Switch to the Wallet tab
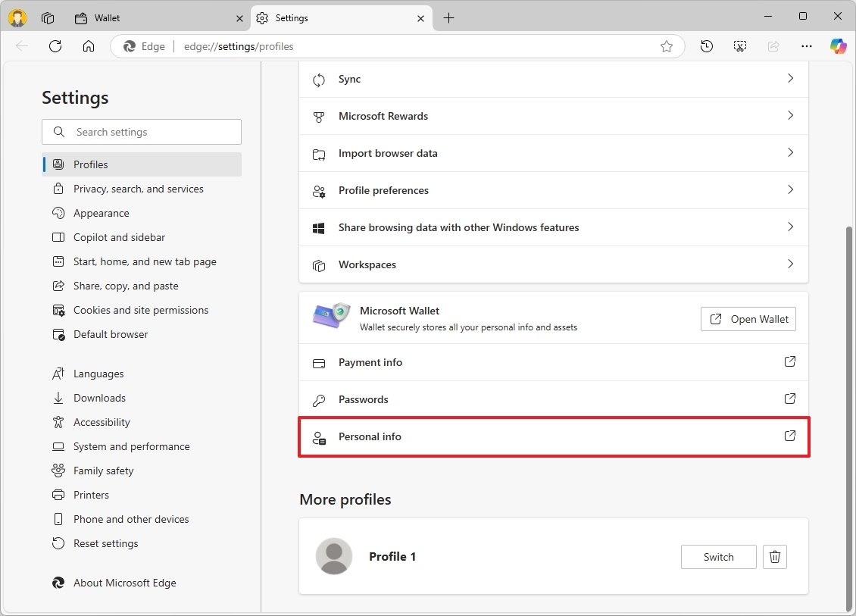Screen dimensions: 856x616 click(x=158, y=18)
